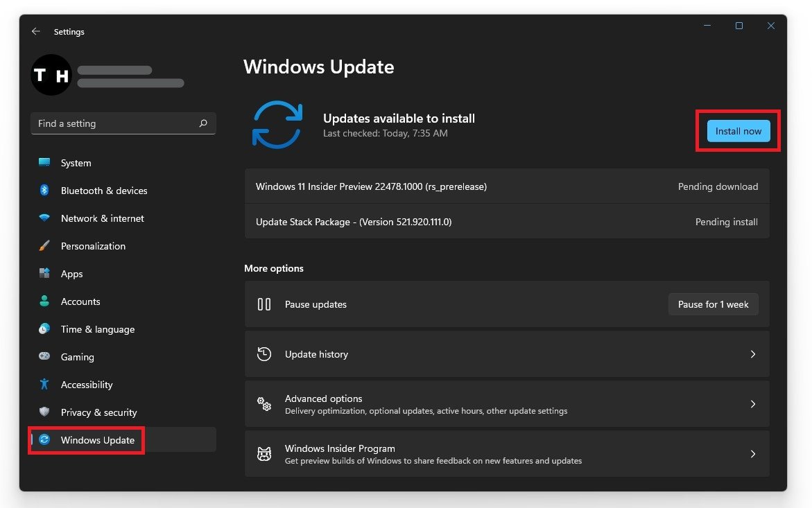The image size is (812, 508).
Task: Click the TH profile avatar
Action: coord(51,75)
